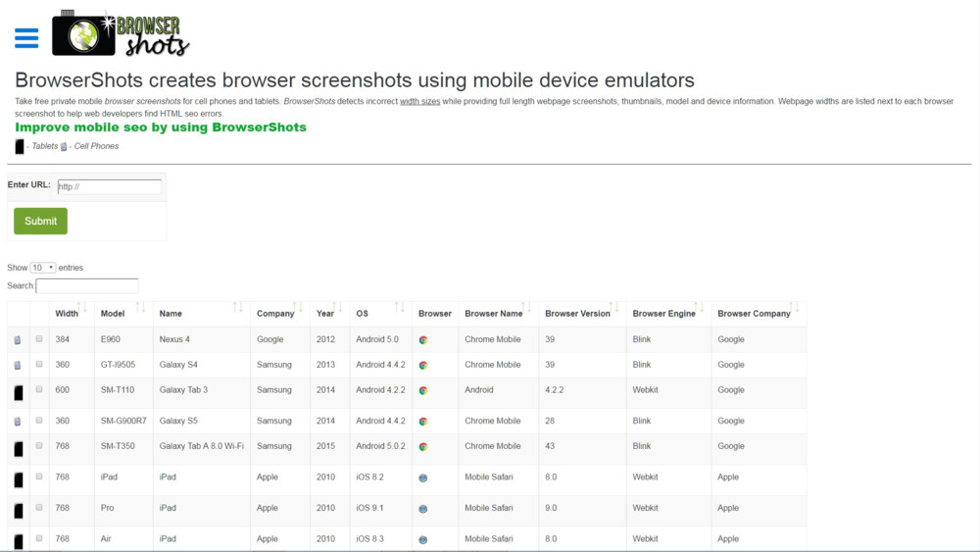Open the Show entries dropdown
The image size is (980, 552).
pyautogui.click(x=43, y=268)
